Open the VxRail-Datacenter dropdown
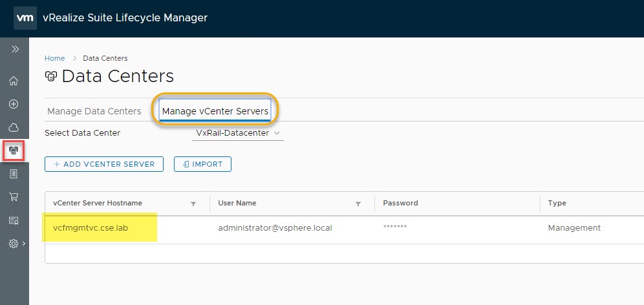The width and height of the screenshot is (644, 305). pyautogui.click(x=238, y=133)
